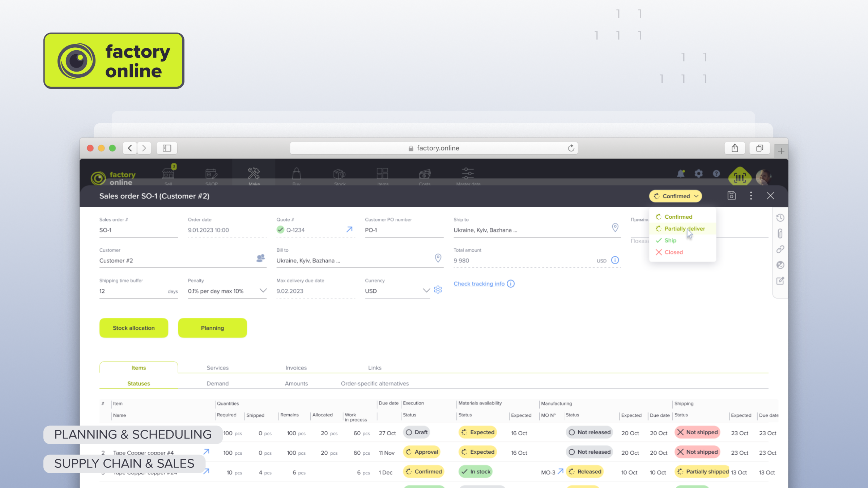Click the Planning button
This screenshot has height=488, width=868.
(213, 328)
